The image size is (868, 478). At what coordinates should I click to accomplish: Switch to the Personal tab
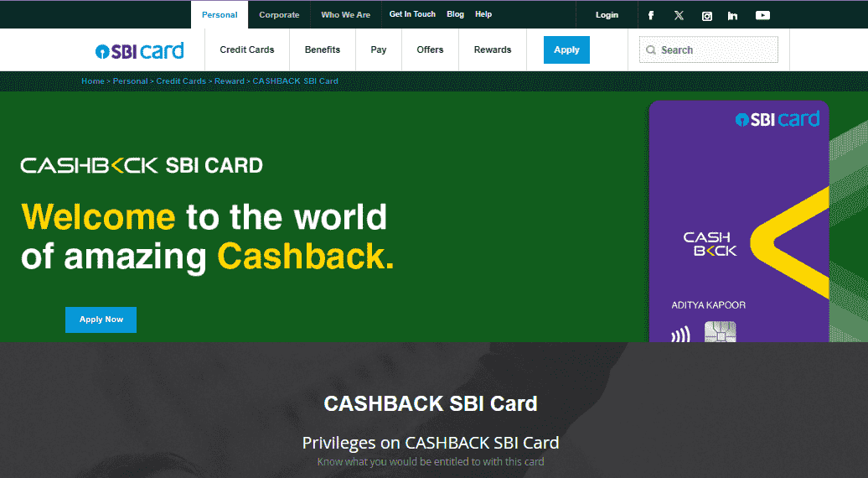[x=220, y=15]
